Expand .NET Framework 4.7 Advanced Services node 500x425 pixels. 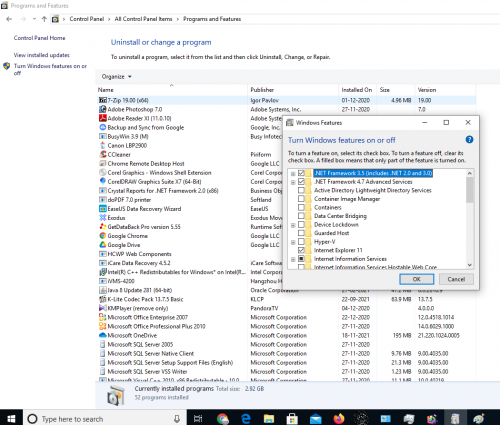click(293, 182)
